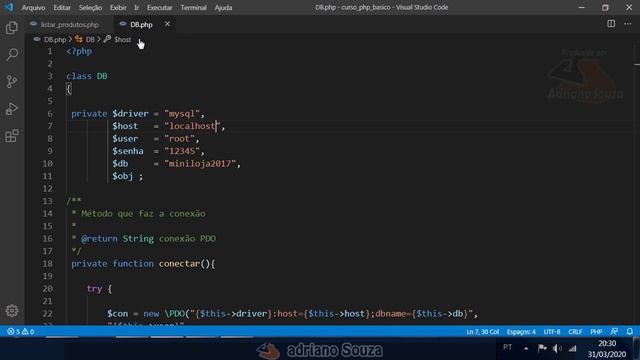
Task: Split the editor to the right
Action: (611, 24)
